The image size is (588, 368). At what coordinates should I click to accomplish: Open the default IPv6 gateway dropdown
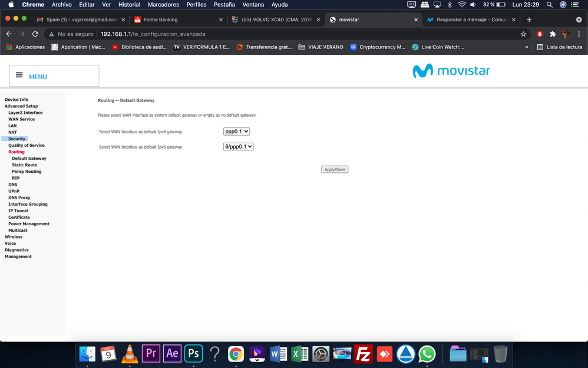point(239,146)
